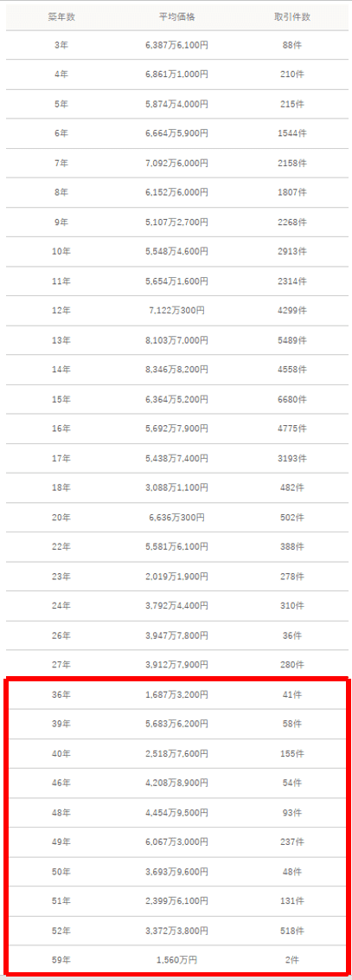Click the 20年 row label
The width and height of the screenshot is (352, 980).
point(61,517)
